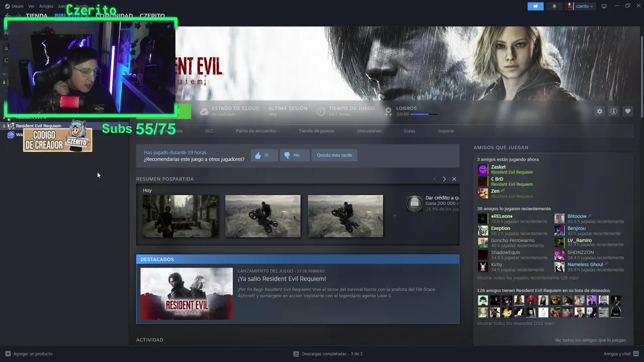Image resolution: width=644 pixels, height=362 pixels.
Task: Open 'Descargas completadas - 3 de 3'
Action: click(332, 353)
